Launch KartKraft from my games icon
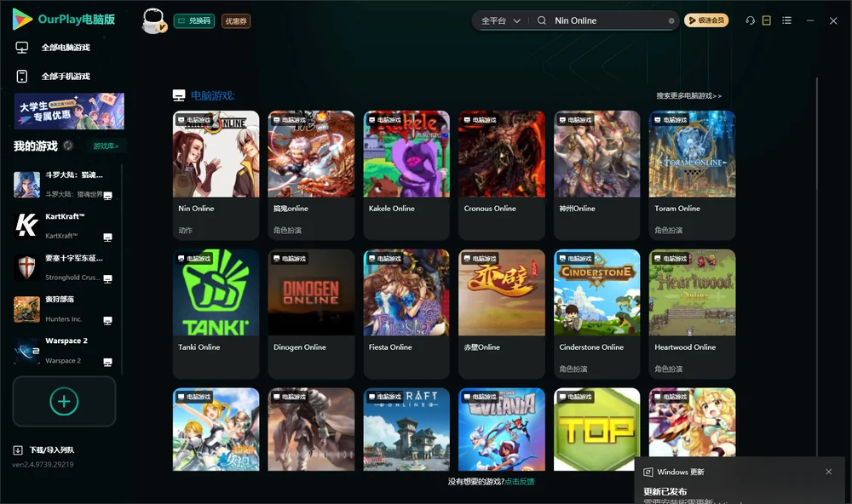 tap(26, 226)
